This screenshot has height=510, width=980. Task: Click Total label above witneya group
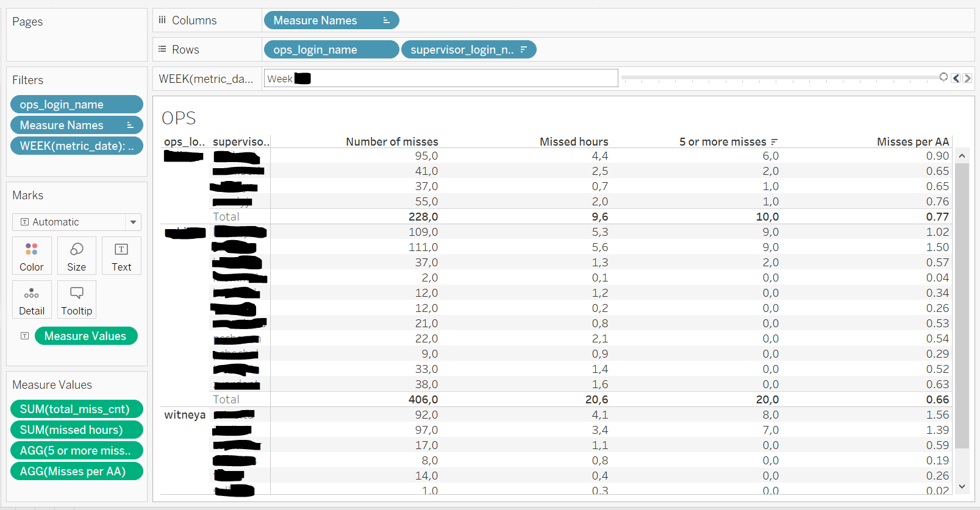226,399
